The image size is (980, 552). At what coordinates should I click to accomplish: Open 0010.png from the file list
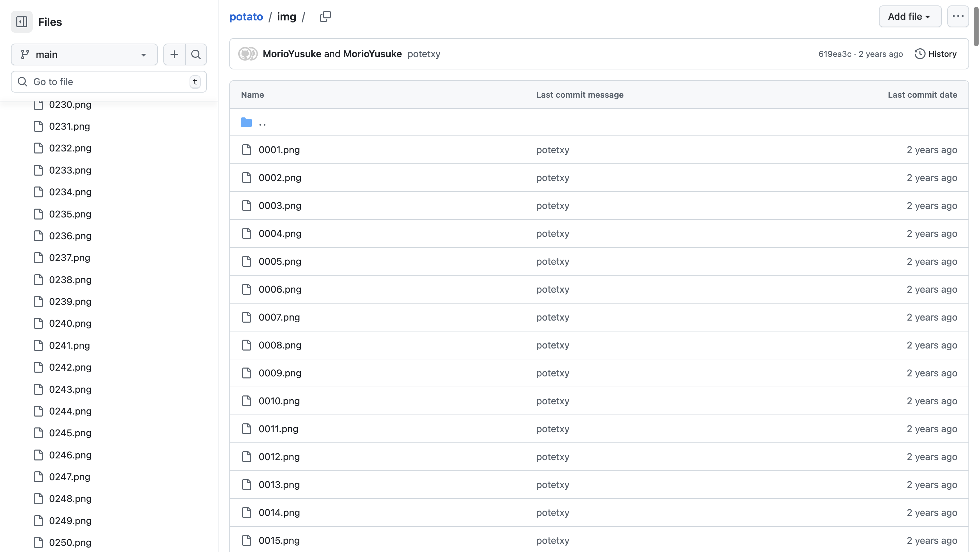click(x=279, y=401)
